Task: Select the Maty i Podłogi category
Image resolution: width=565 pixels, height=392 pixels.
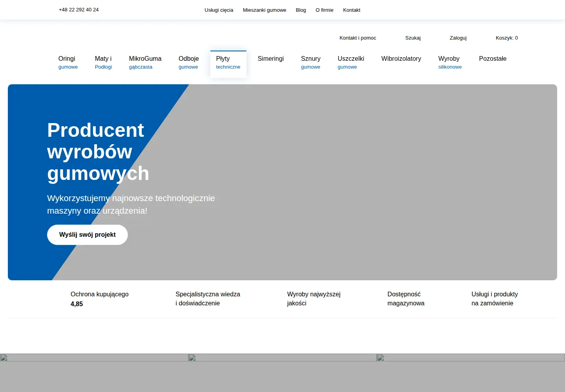Action: click(103, 62)
